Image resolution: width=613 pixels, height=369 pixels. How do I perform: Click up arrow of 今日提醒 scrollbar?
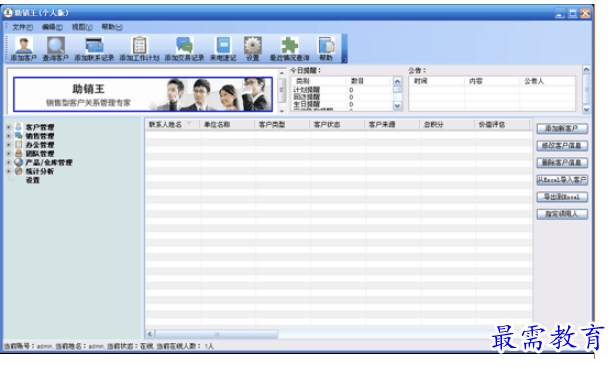coord(397,81)
